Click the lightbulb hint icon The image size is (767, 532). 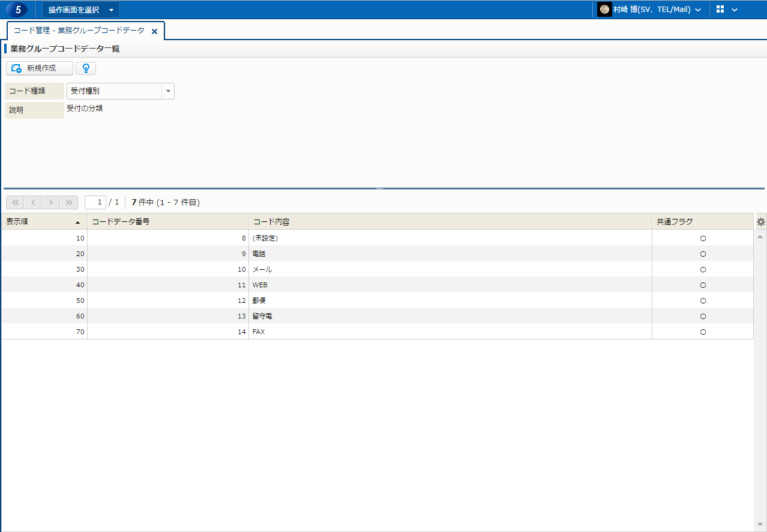pos(86,68)
